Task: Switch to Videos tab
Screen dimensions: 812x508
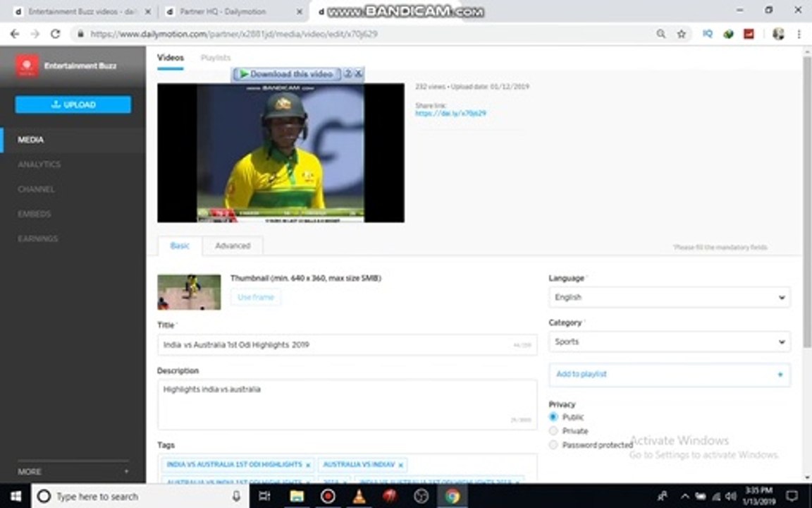Action: [x=171, y=58]
